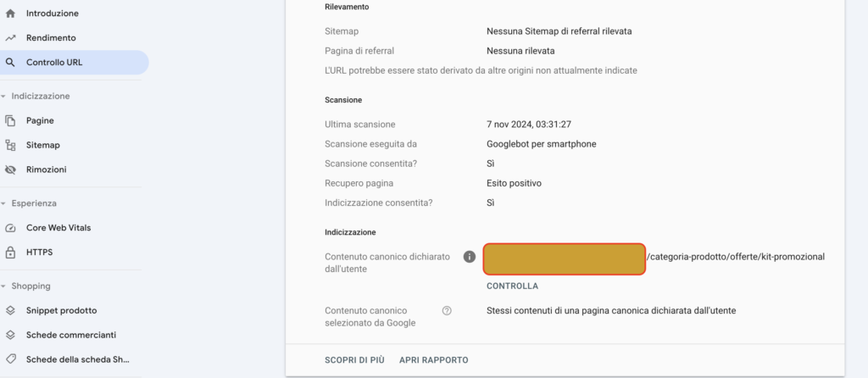The width and height of the screenshot is (868, 378).
Task: Click the CONTROLLA button
Action: pos(512,286)
